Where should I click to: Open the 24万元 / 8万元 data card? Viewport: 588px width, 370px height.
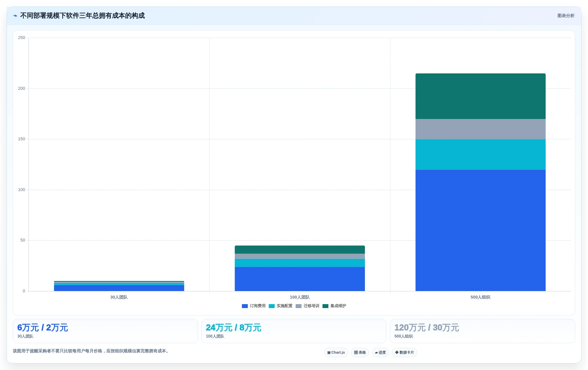(x=294, y=331)
